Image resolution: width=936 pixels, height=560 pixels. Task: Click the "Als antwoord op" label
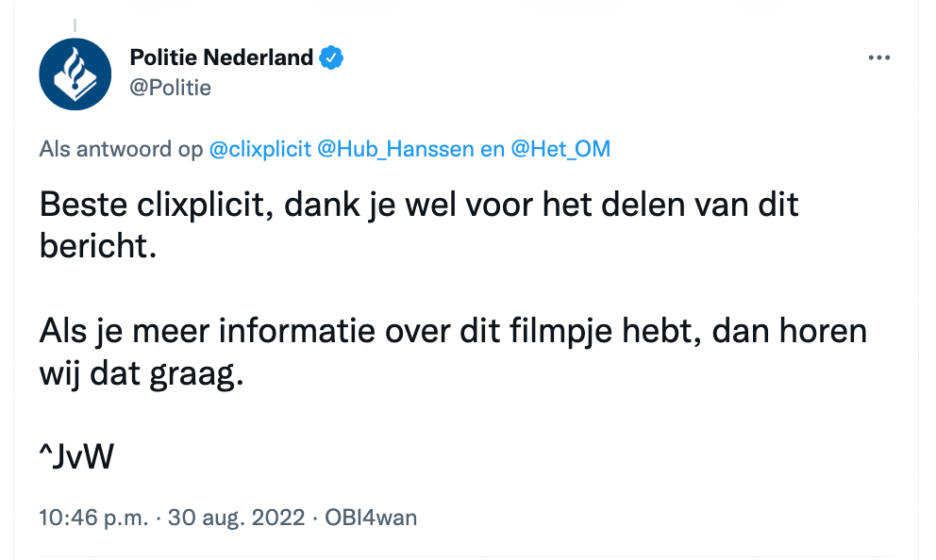pos(121,149)
